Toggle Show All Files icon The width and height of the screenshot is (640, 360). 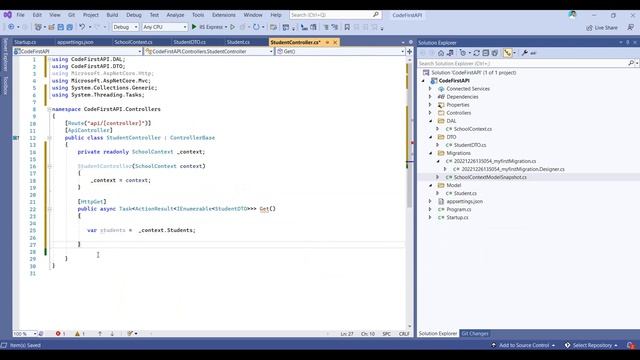click(x=495, y=53)
